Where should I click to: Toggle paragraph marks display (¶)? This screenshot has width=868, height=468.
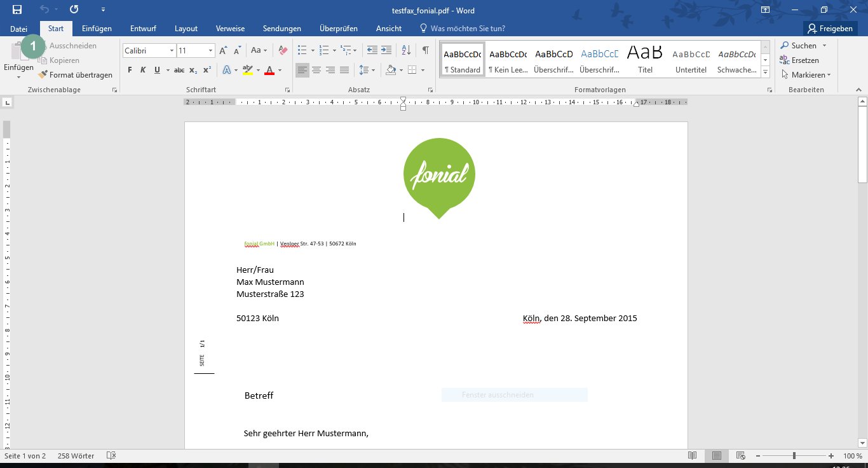425,50
